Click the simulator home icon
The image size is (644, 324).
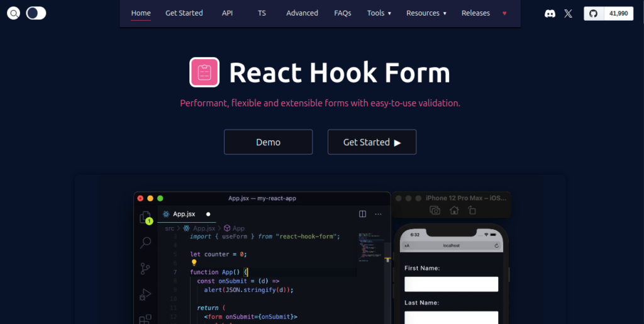click(454, 210)
